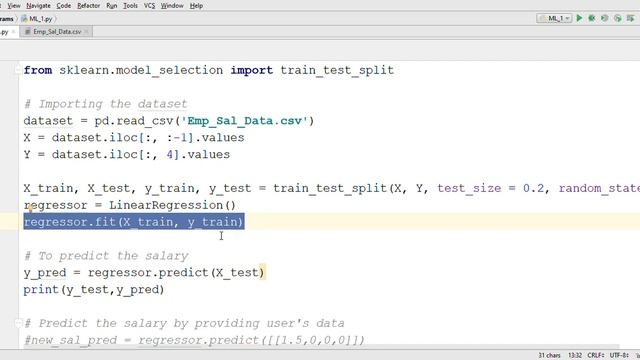640x360 pixels.
Task: Click the last run-toolbar icon on right
Action: (631, 18)
